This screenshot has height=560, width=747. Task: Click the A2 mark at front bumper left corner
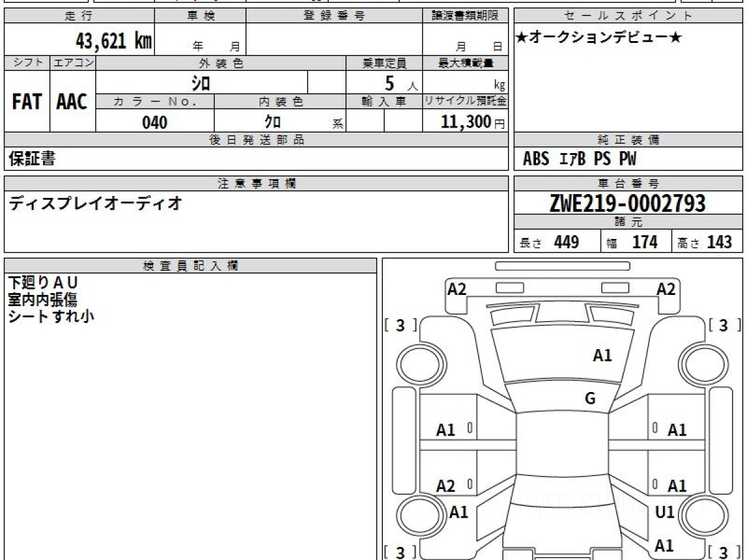[457, 289]
